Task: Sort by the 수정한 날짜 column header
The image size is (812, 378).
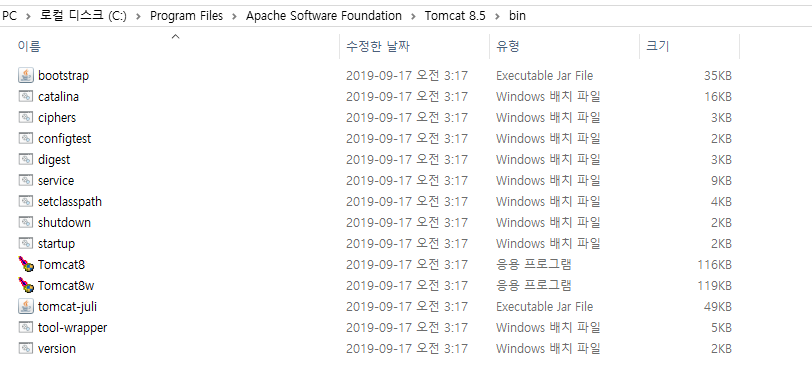Action: coord(378,46)
